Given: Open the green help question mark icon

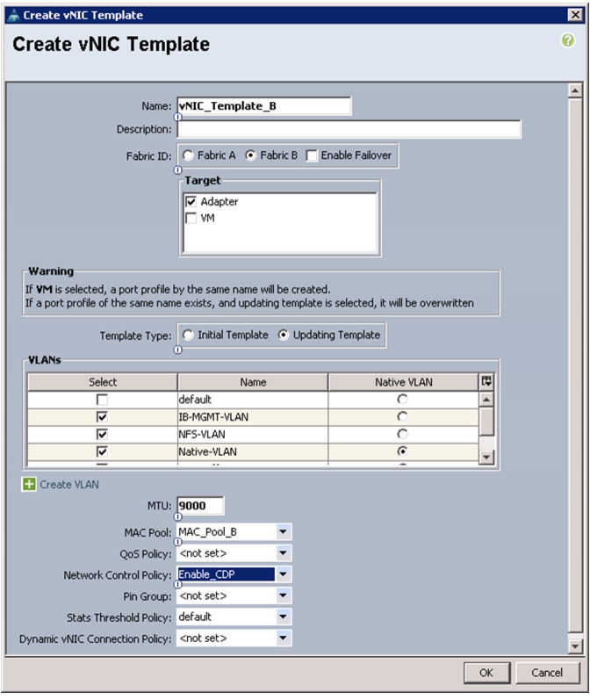Looking at the screenshot, I should 568,40.
